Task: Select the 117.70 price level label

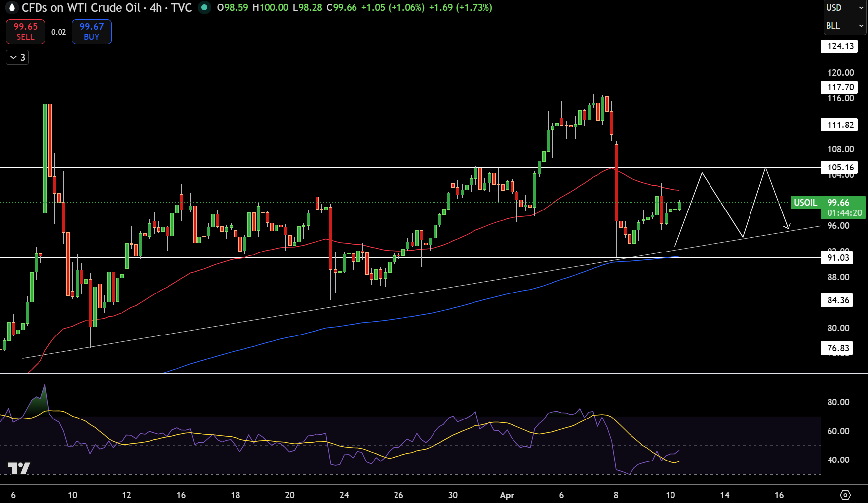Action: click(840, 87)
